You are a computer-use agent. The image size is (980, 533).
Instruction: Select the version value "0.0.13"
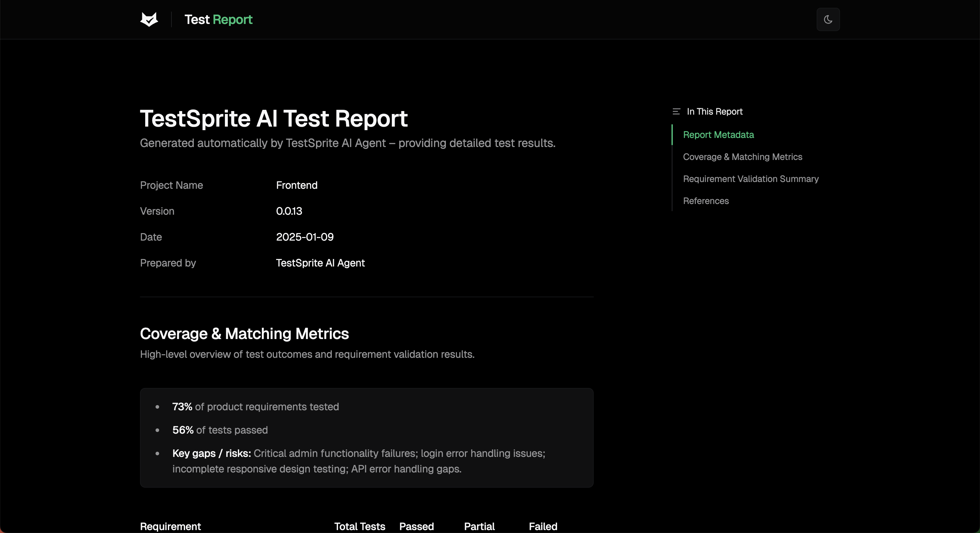[289, 211]
